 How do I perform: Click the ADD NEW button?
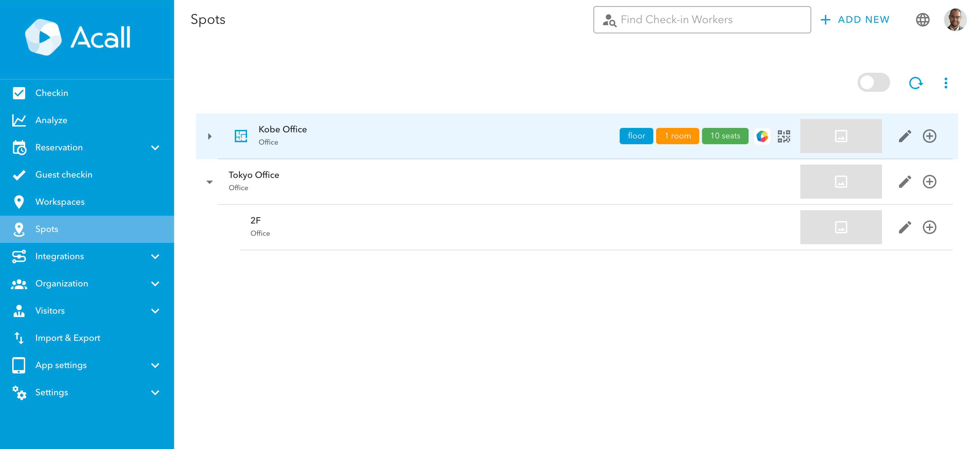coord(855,20)
